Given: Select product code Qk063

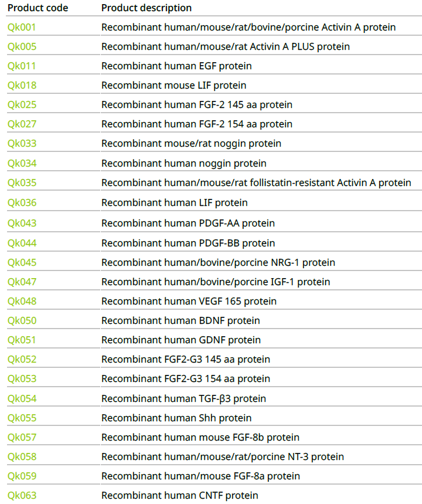Looking at the screenshot, I should pyautogui.click(x=22, y=495).
